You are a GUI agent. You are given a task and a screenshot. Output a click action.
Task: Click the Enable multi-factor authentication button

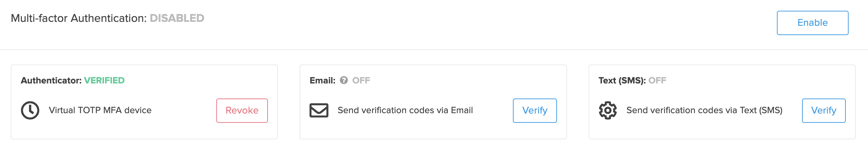812,23
